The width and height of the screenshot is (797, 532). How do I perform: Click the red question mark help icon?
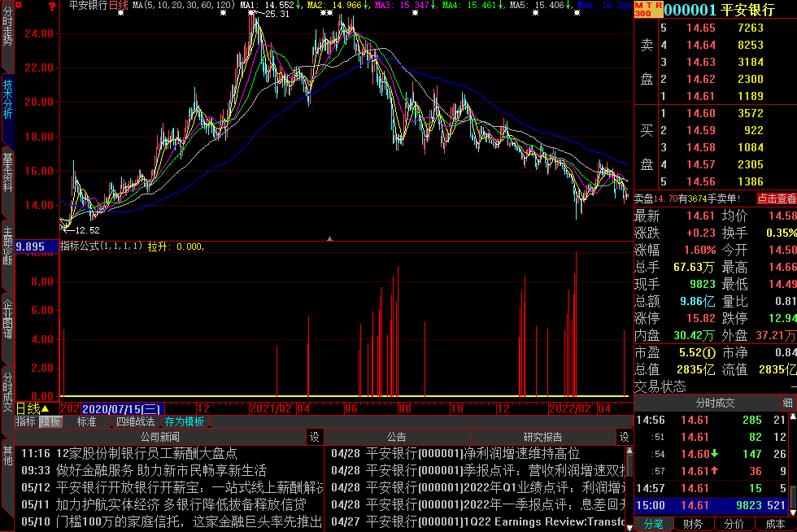pyautogui.click(x=51, y=7)
